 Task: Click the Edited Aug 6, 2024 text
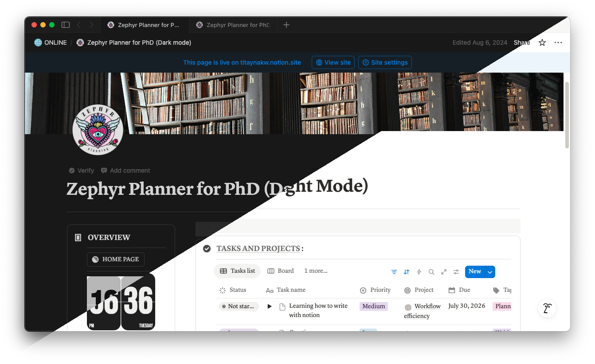coord(480,43)
